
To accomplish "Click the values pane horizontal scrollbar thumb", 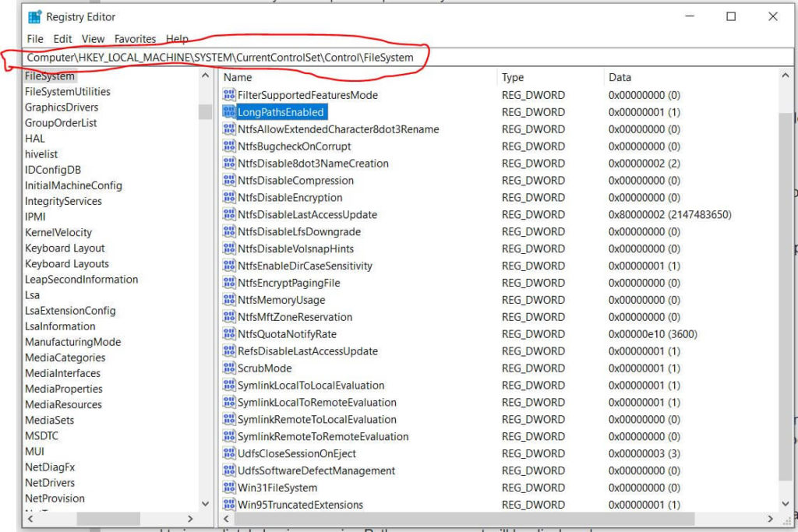I will point(464,519).
